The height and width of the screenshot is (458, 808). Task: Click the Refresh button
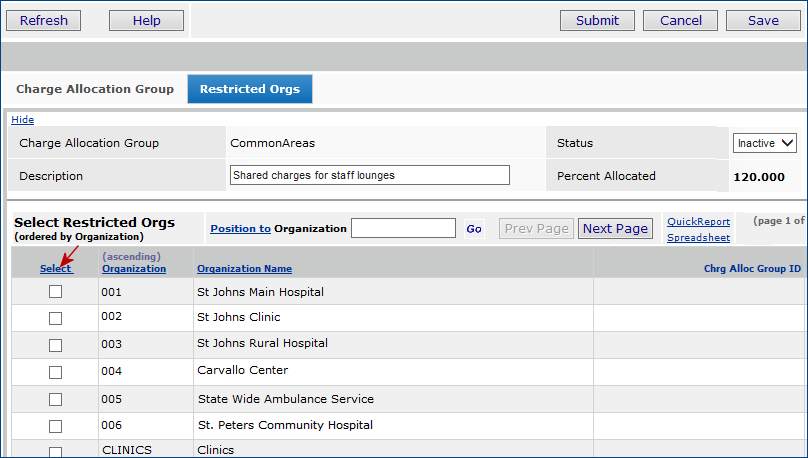(44, 20)
